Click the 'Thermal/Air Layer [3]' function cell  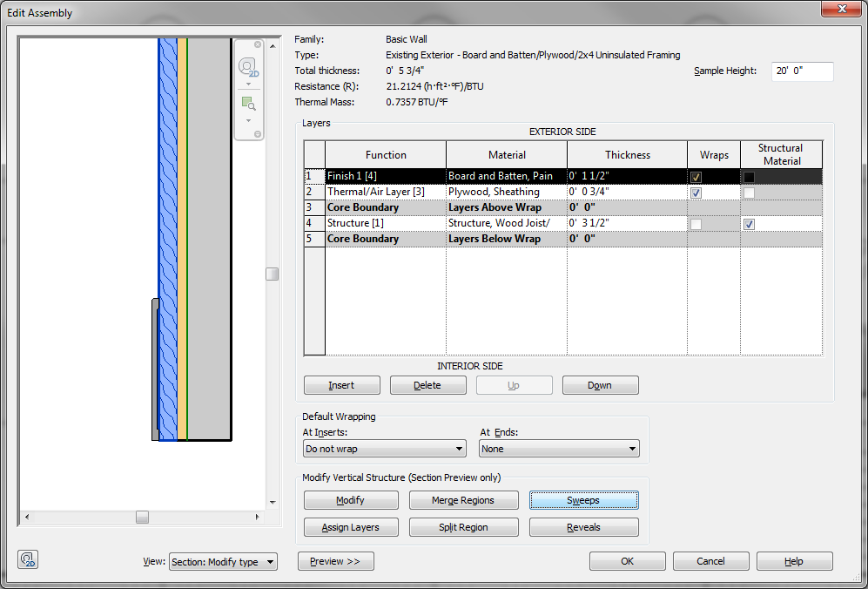tap(386, 192)
